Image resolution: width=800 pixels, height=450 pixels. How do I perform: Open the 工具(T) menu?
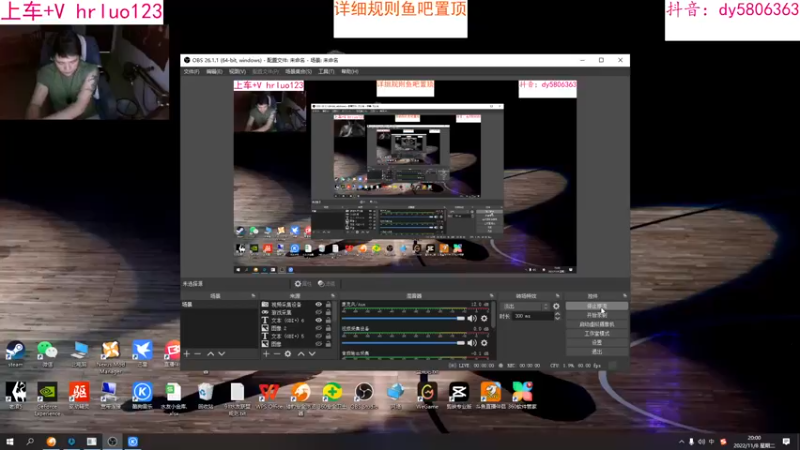point(326,72)
